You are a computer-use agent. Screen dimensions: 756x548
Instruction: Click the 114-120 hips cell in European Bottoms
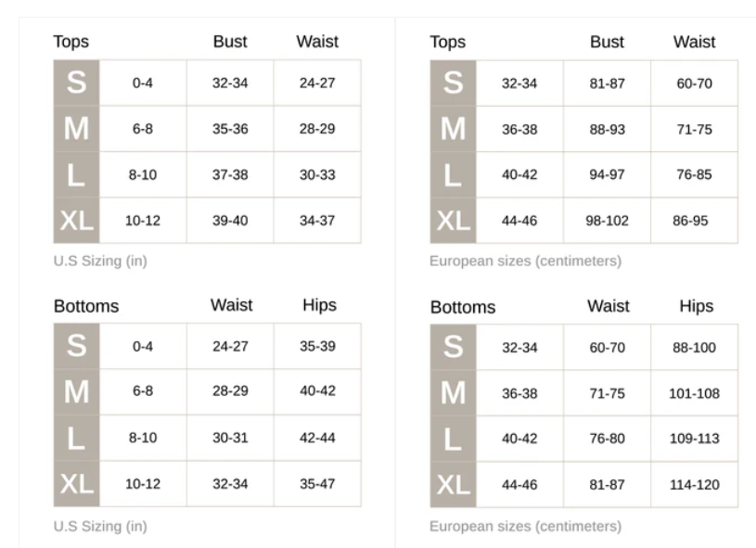click(x=694, y=485)
